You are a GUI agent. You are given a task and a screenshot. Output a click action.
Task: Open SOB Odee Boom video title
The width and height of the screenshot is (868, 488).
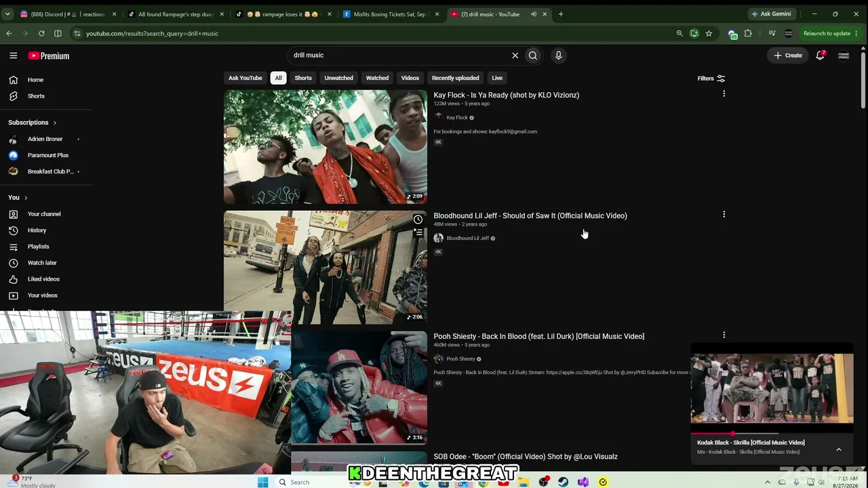click(526, 457)
